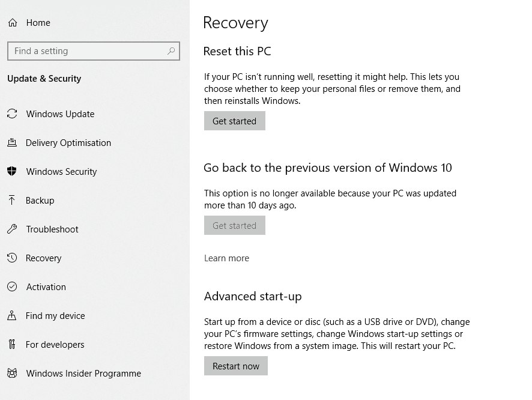Click 'Go back to the previous version' heading
The height and width of the screenshot is (400, 532).
[328, 168]
